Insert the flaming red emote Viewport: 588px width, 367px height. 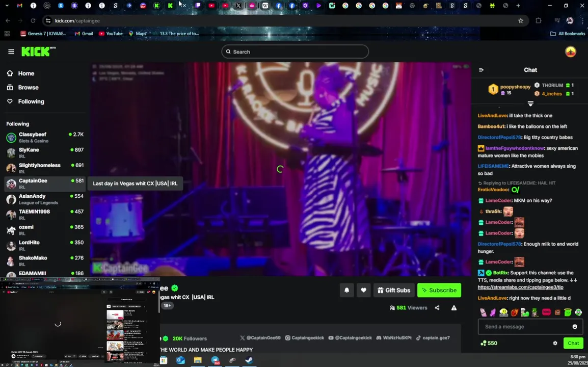point(514,312)
